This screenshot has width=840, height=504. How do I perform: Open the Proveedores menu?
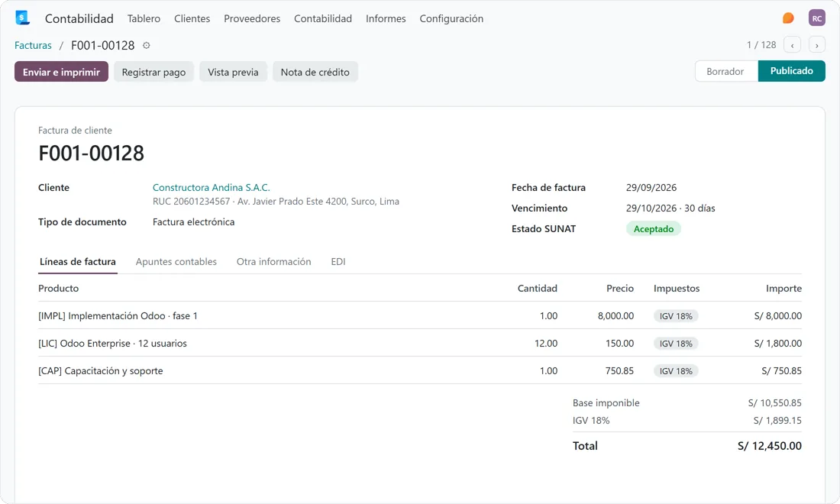tap(252, 19)
